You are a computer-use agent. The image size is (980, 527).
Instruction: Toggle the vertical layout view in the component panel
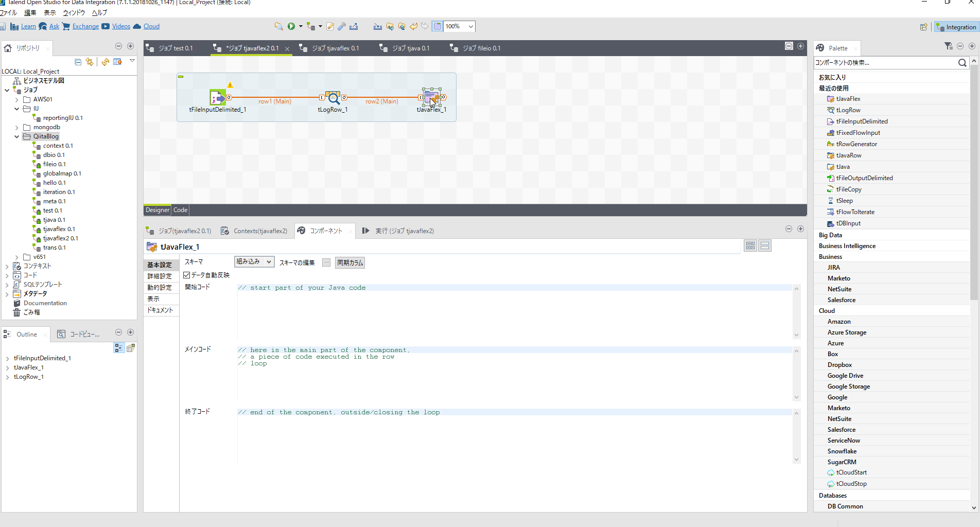tap(764, 245)
